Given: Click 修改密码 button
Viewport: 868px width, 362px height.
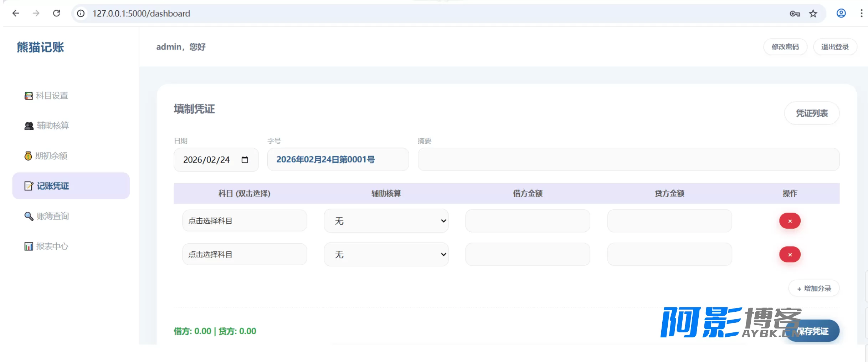Looking at the screenshot, I should point(785,47).
